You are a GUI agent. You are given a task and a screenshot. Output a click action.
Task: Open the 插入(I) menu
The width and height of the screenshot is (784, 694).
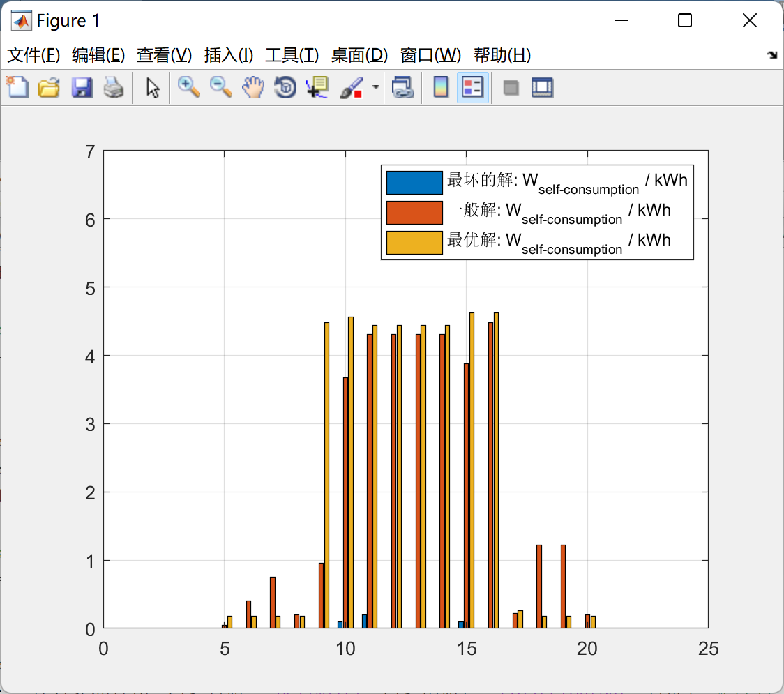(x=228, y=56)
